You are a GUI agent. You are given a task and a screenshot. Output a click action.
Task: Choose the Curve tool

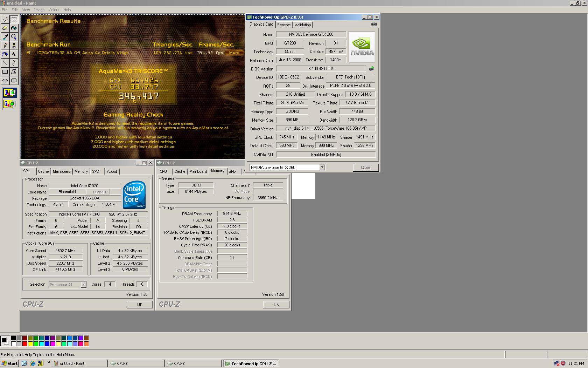click(14, 63)
